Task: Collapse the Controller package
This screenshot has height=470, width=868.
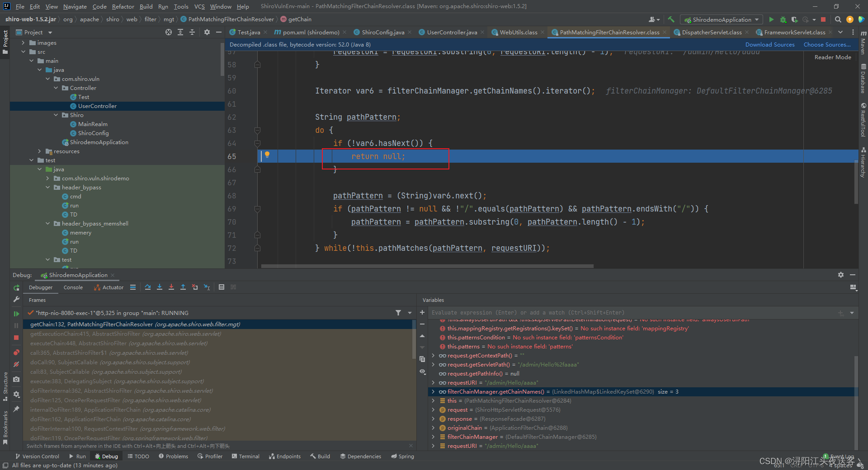Action: (56, 88)
